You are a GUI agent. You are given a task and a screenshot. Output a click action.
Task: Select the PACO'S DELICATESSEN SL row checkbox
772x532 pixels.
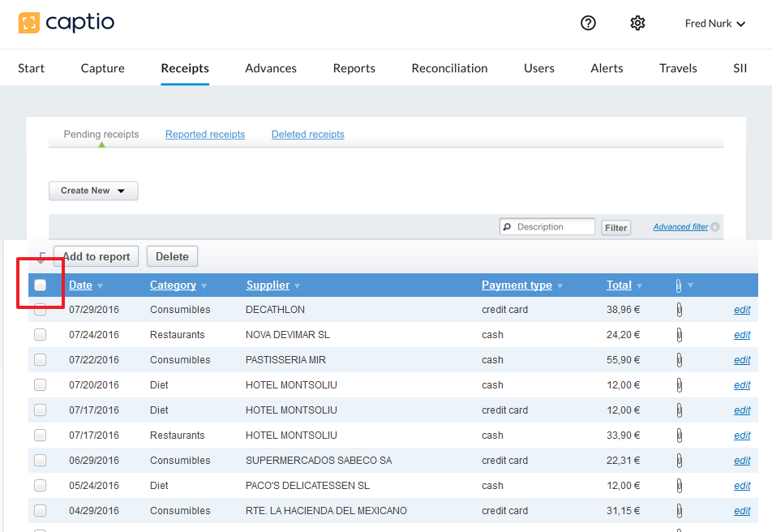point(41,486)
